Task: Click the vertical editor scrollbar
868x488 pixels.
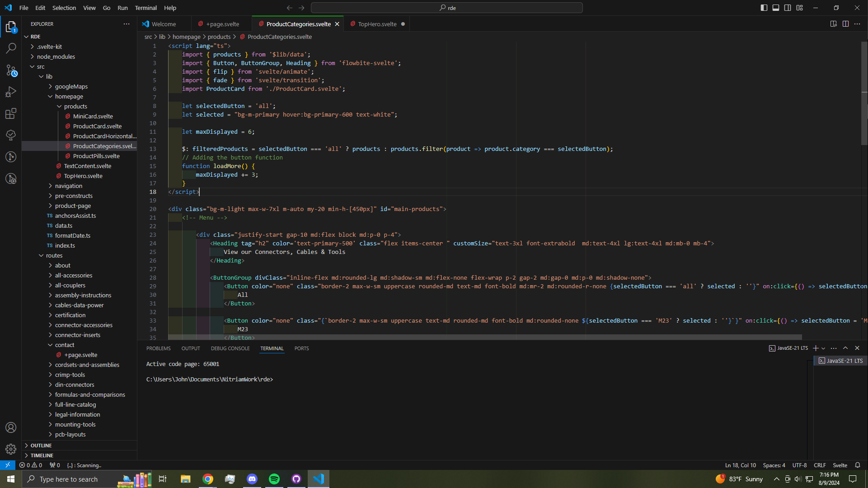Action: 864,94
